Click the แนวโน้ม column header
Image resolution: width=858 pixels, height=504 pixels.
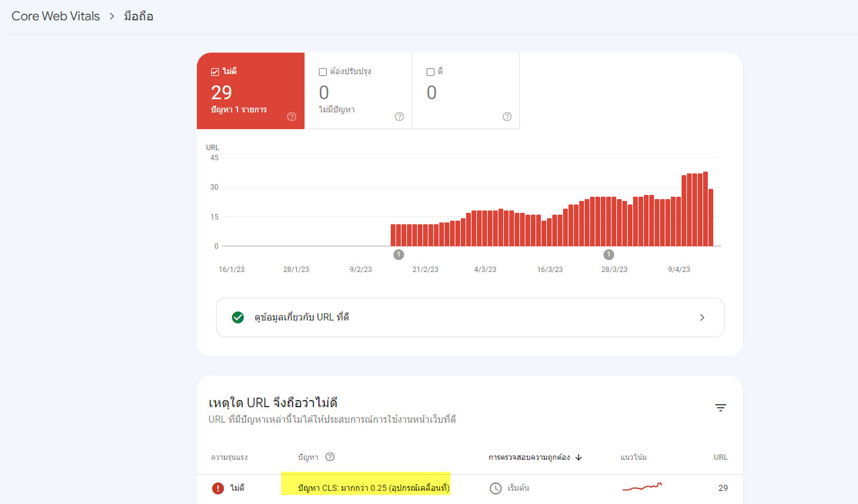click(x=634, y=457)
